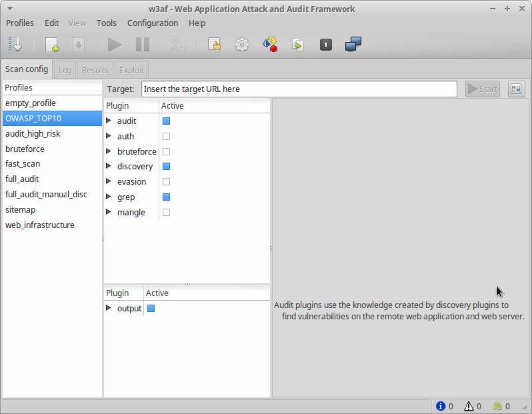532x414 pixels.
Task: Select the empty_profile profile
Action: (52, 103)
